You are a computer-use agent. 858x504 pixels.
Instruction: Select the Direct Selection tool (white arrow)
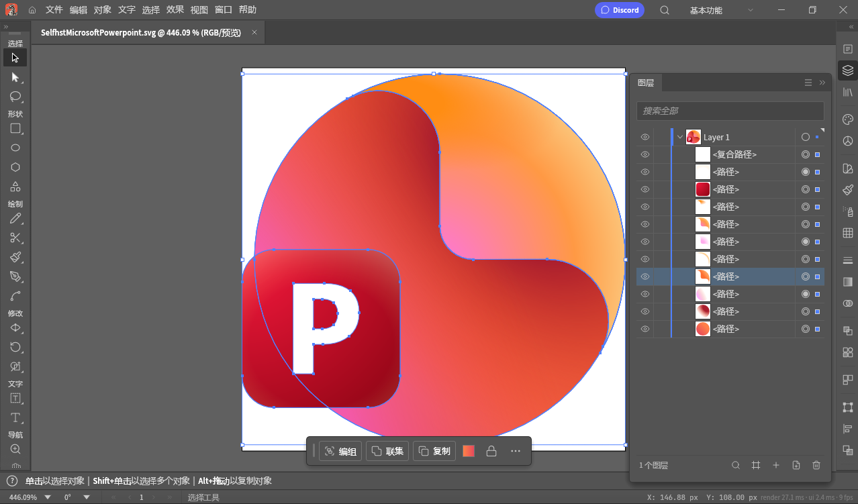(15, 77)
